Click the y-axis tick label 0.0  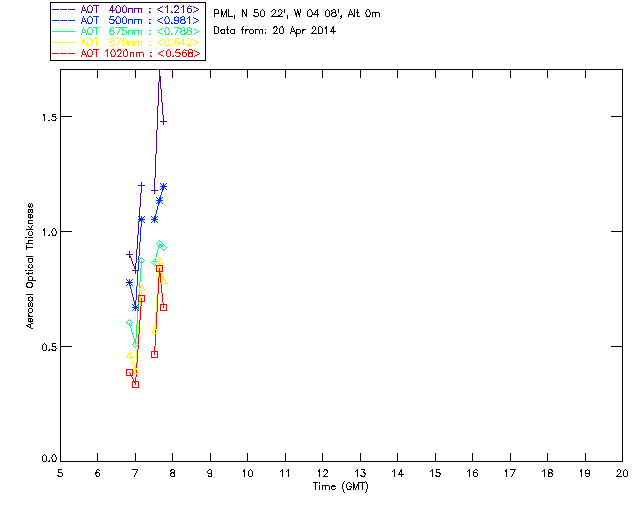click(49, 458)
